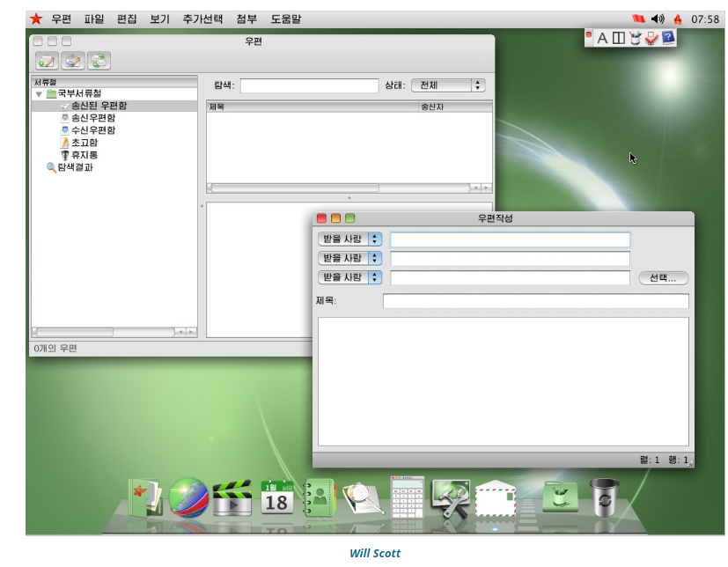The width and height of the screenshot is (728, 567).
Task: Open the trash can in the dock
Action: 605,497
